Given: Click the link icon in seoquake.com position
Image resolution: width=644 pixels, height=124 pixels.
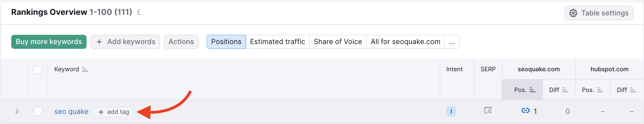Looking at the screenshot, I should click(525, 111).
